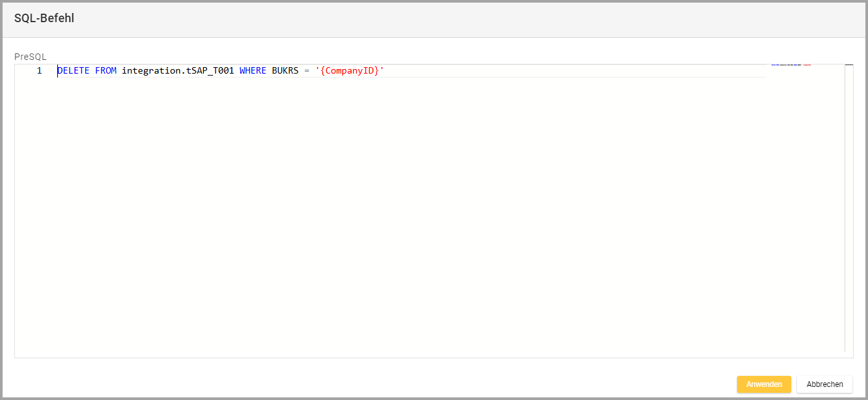
Task: Click the code minimap preview
Action: pos(791,65)
